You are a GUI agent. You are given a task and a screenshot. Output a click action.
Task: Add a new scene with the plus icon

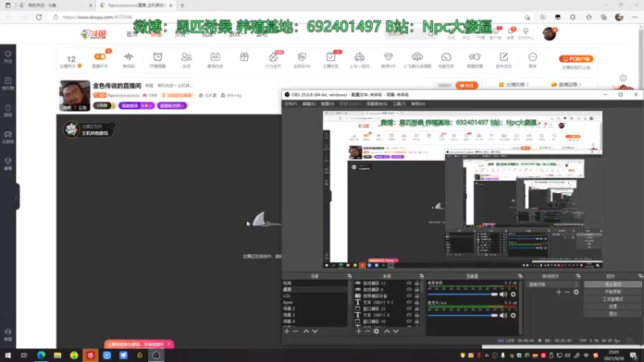(x=287, y=331)
